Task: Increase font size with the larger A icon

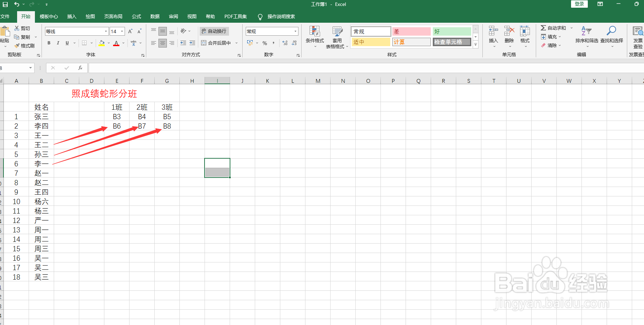Action: click(x=130, y=31)
